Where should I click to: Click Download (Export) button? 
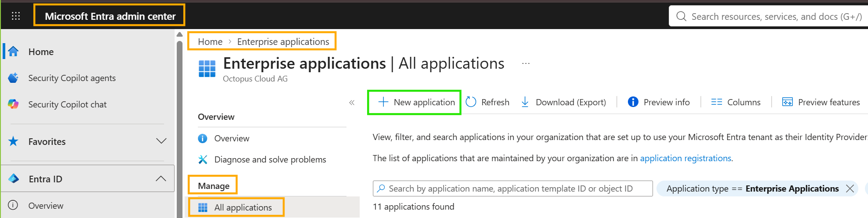tap(563, 102)
